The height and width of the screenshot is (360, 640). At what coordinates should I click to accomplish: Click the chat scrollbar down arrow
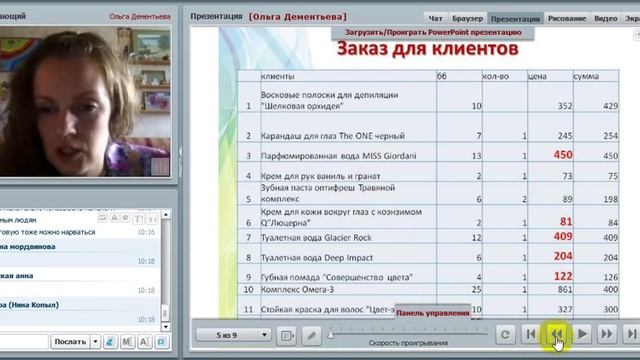(166, 327)
